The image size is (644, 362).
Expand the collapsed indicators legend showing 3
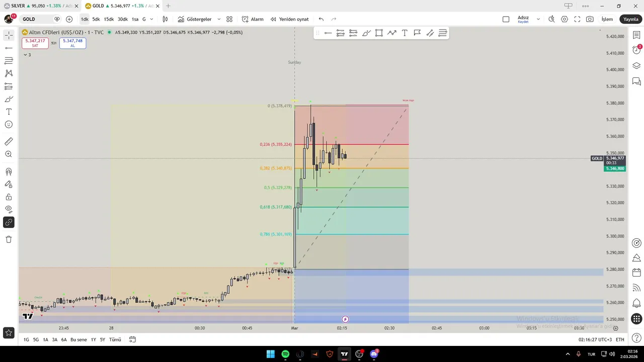point(27,55)
